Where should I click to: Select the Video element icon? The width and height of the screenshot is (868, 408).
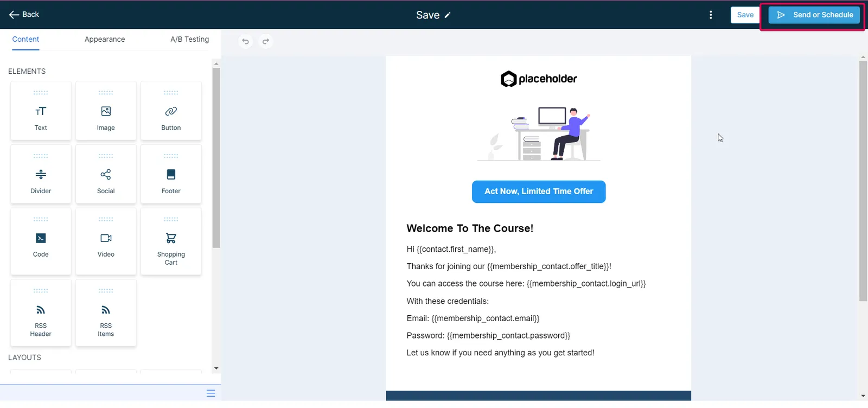[106, 238]
